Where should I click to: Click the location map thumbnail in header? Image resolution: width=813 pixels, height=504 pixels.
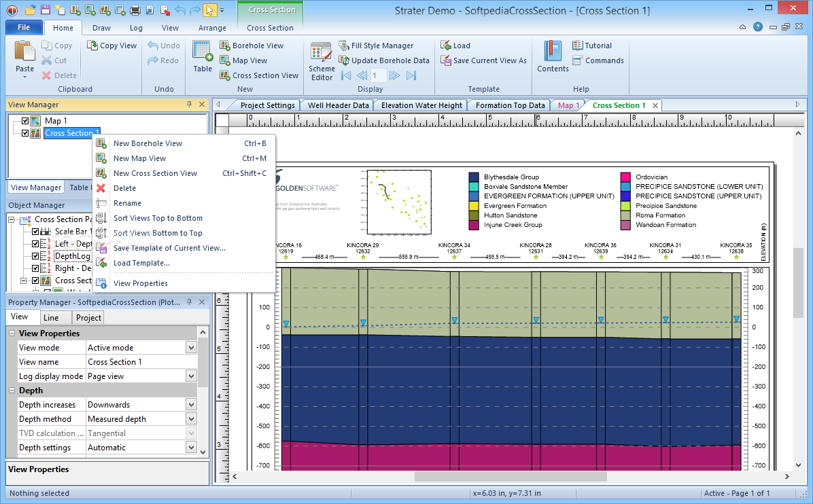[x=399, y=202]
